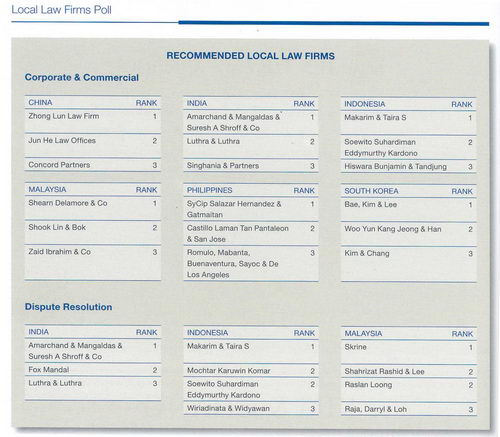
Task: Click the 'Dispute Resolution' section heading
Action: coord(68,307)
